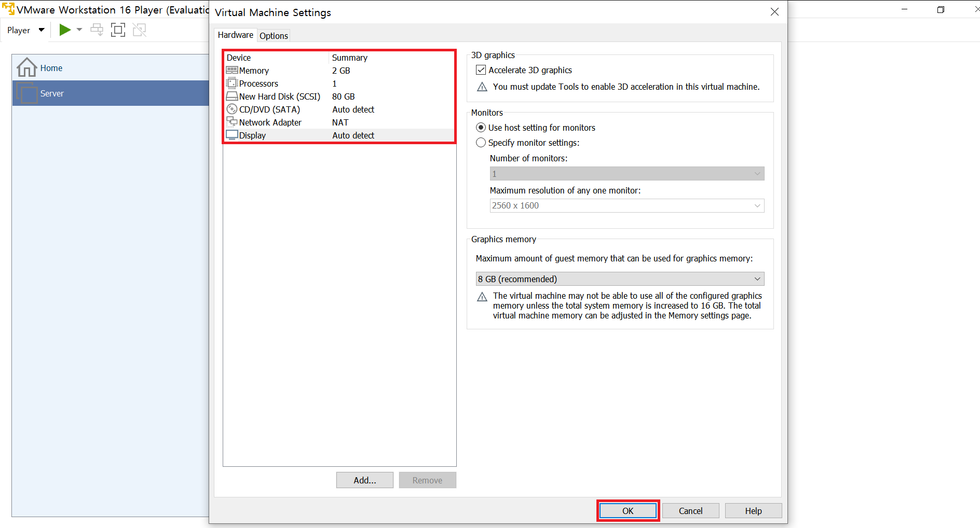Image resolution: width=980 pixels, height=528 pixels.
Task: Switch to the Options tab
Action: (x=274, y=36)
